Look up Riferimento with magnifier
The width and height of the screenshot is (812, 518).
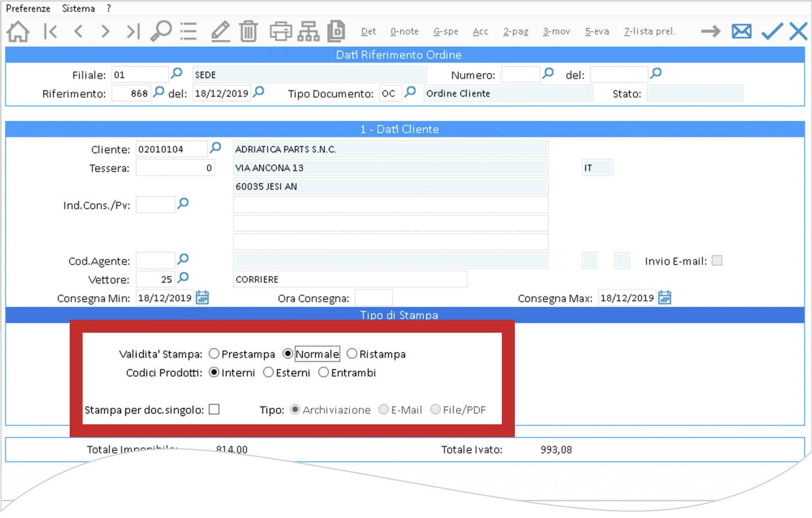pyautogui.click(x=159, y=92)
